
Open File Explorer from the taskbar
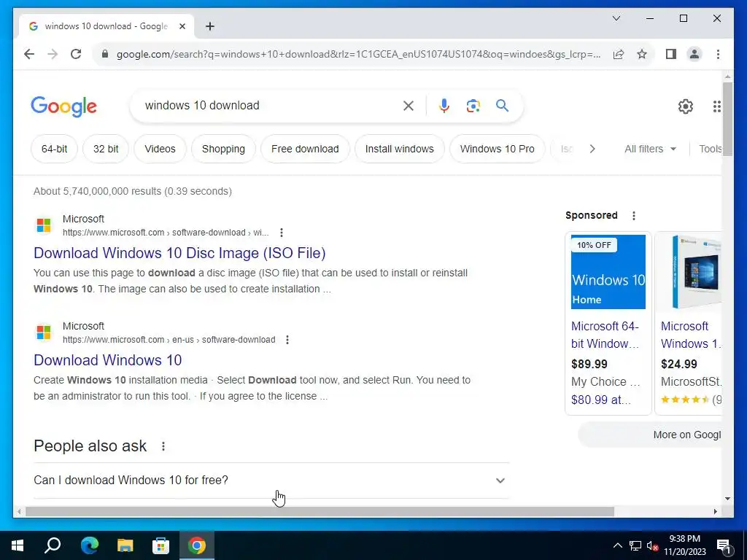pyautogui.click(x=125, y=545)
